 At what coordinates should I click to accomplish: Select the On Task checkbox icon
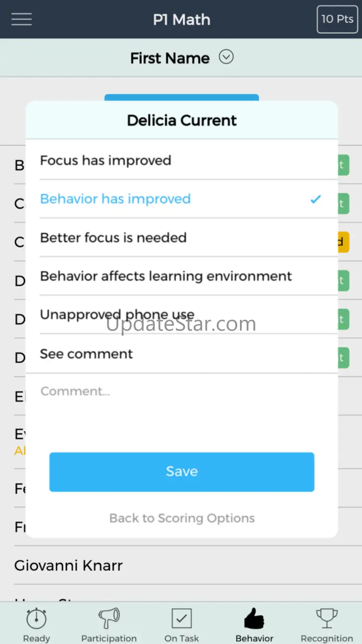coord(181,619)
